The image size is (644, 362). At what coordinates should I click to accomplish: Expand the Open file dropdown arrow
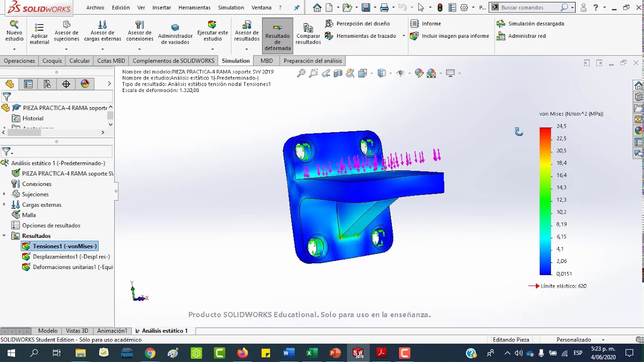355,8
